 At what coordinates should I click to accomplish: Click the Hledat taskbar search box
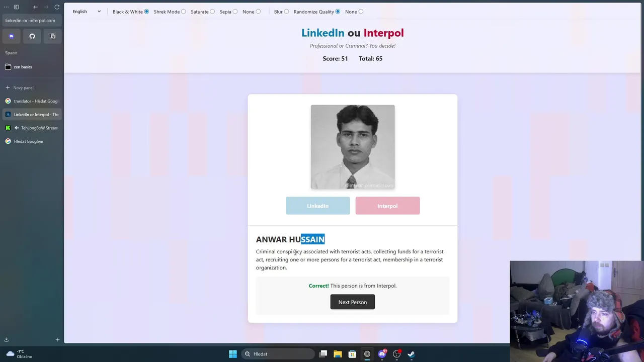[x=277, y=354]
